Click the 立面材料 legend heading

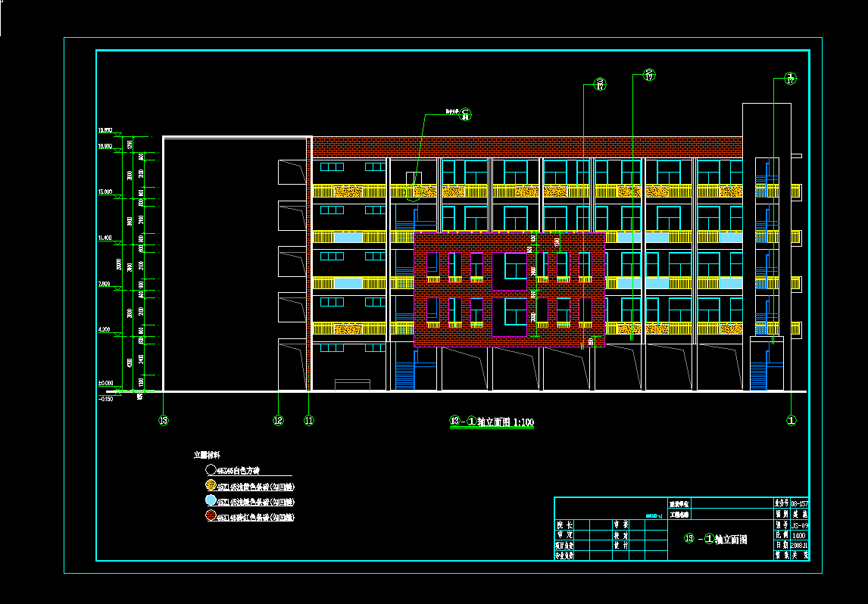click(x=207, y=456)
